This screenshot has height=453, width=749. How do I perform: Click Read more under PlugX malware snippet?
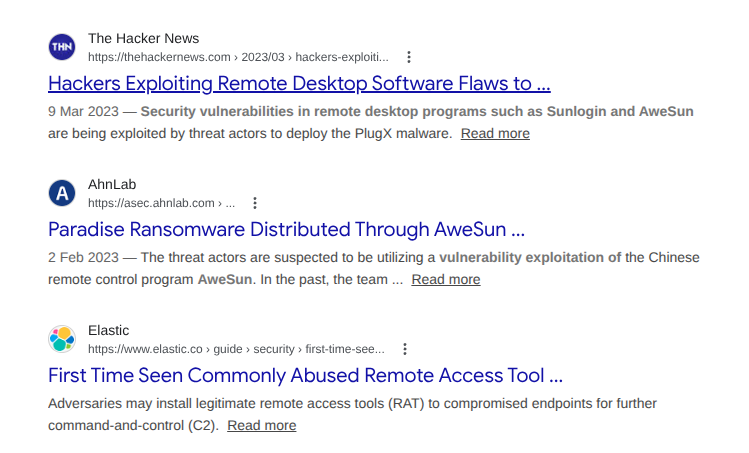coord(495,133)
